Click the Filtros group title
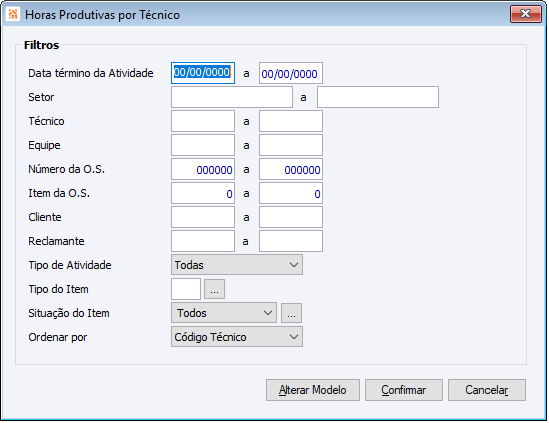This screenshot has width=549, height=423. point(41,45)
